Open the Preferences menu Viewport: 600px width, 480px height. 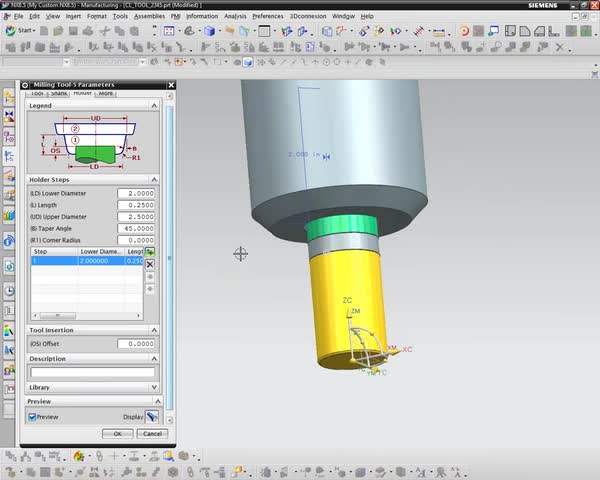pyautogui.click(x=268, y=16)
